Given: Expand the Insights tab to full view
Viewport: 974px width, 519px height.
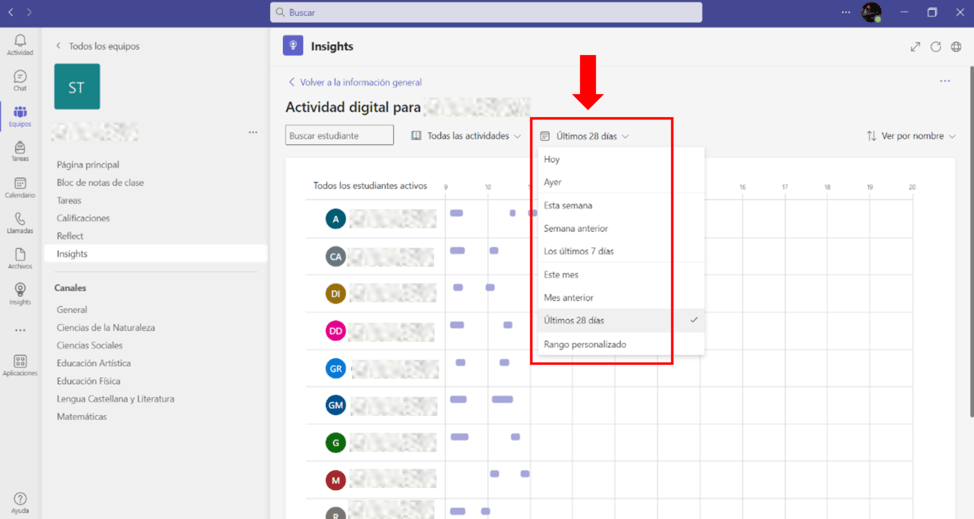Looking at the screenshot, I should [915, 47].
